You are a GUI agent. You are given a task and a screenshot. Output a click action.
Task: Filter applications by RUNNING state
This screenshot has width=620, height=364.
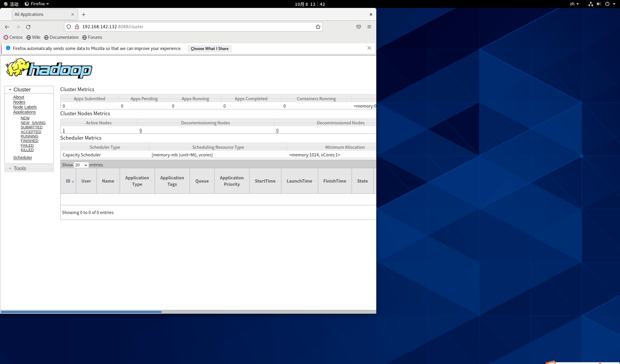[29, 136]
